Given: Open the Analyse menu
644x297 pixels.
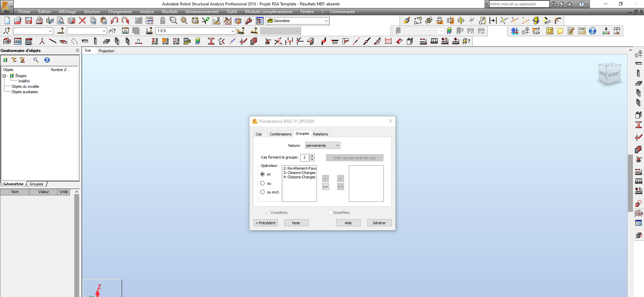Looking at the screenshot, I should pyautogui.click(x=147, y=12).
